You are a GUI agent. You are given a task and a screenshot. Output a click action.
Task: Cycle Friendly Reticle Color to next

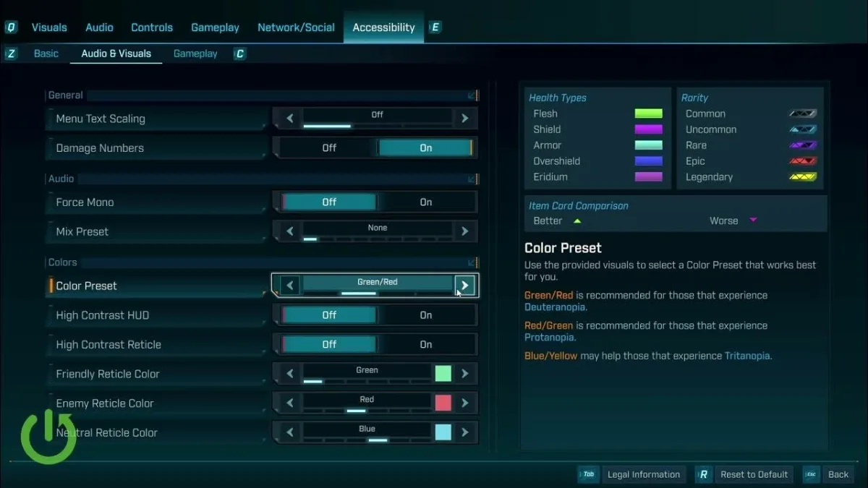464,374
